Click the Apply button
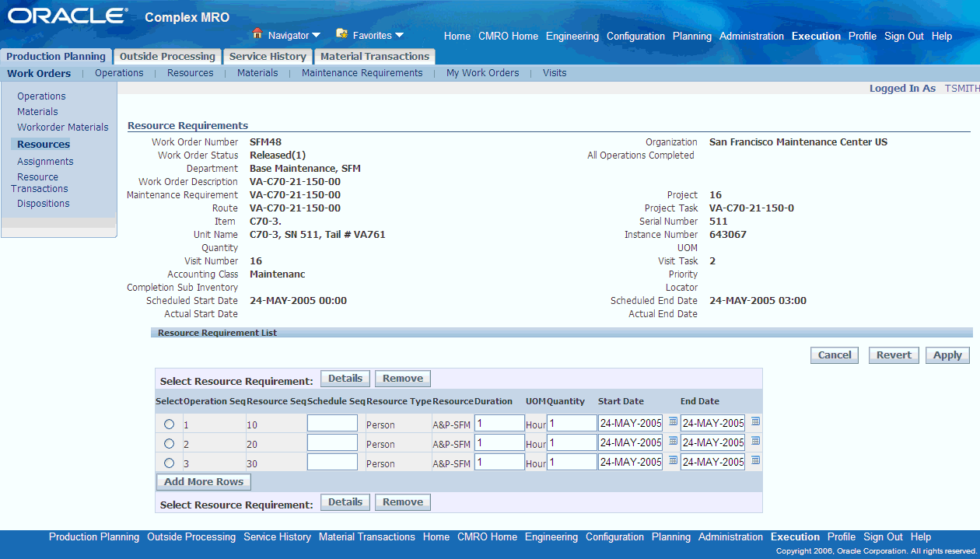This screenshot has width=980, height=559. click(947, 355)
